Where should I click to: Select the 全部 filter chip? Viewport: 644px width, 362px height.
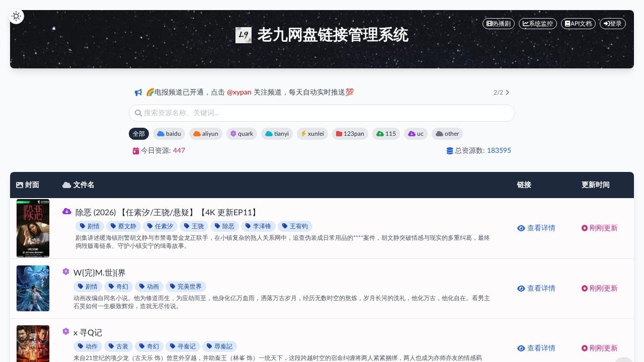(x=139, y=134)
